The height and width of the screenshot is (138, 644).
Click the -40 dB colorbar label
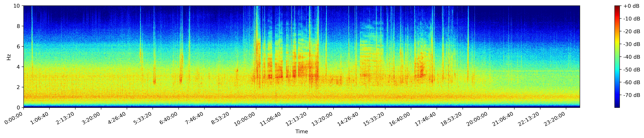[632, 57]
